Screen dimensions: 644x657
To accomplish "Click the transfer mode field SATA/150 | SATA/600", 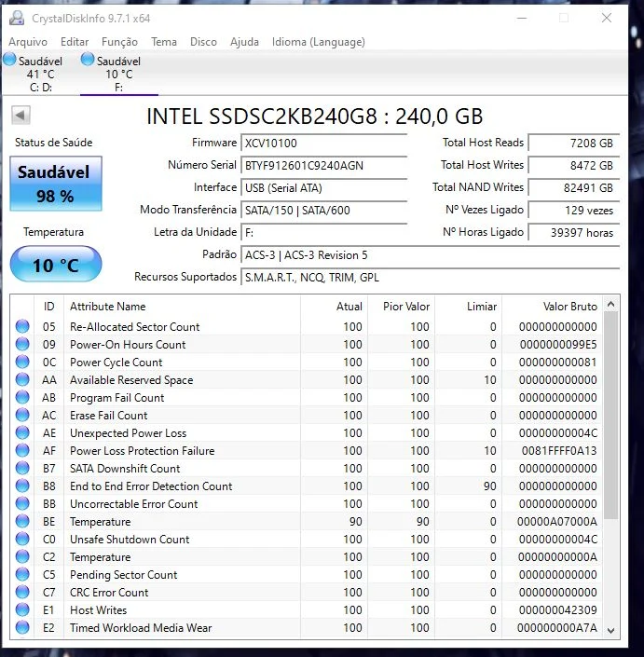I will (x=324, y=210).
